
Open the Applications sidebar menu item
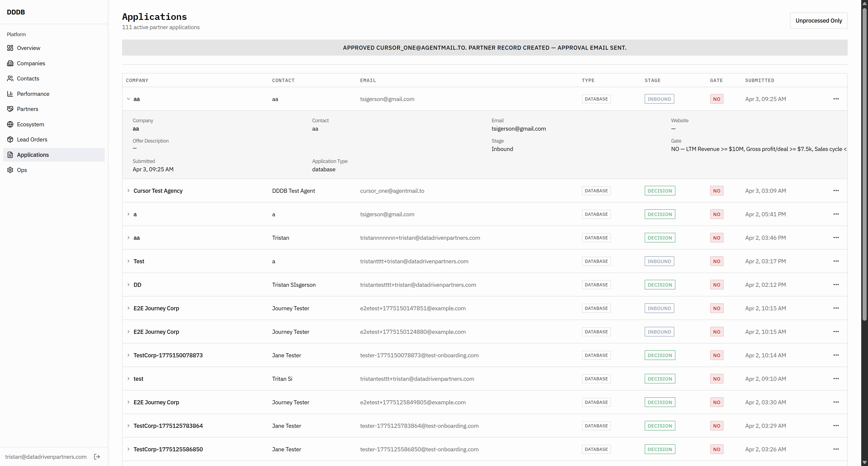coord(33,155)
